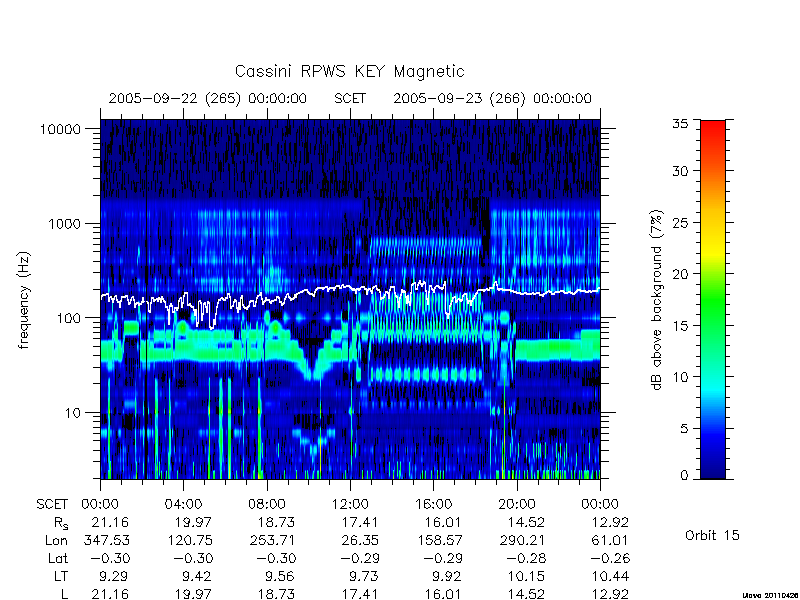The width and height of the screenshot is (800, 600).
Task: Click the 20:00 time axis label
Action: [517, 505]
